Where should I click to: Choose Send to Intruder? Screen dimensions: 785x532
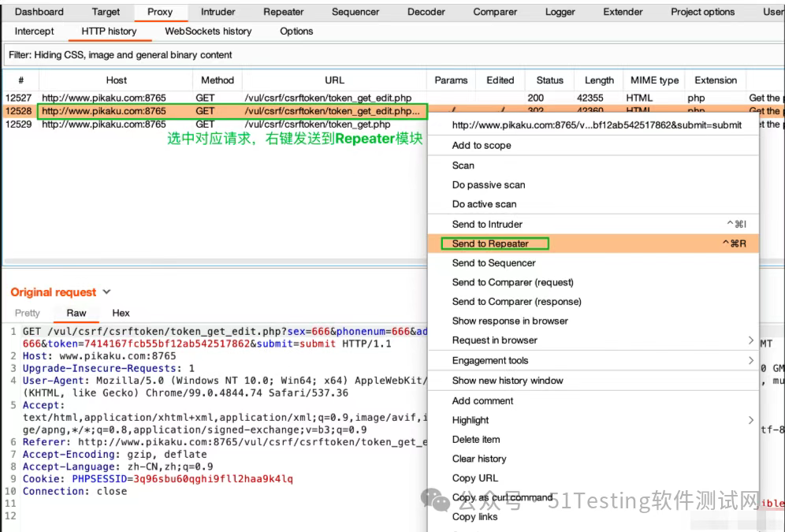point(593,224)
